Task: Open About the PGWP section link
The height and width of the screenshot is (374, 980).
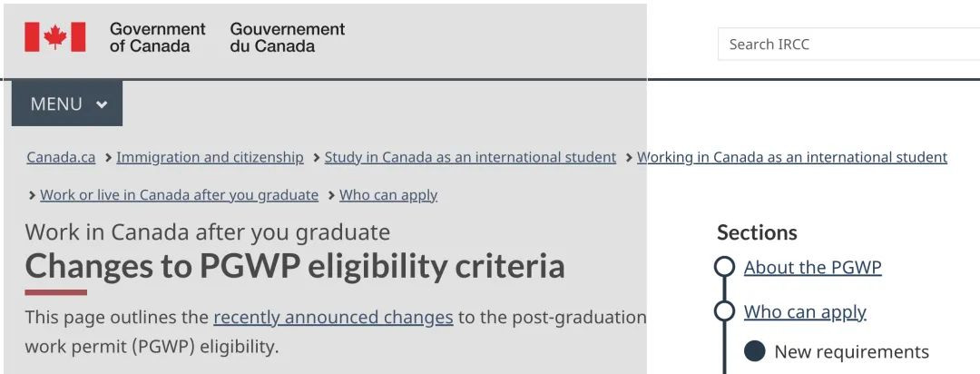Action: [812, 268]
